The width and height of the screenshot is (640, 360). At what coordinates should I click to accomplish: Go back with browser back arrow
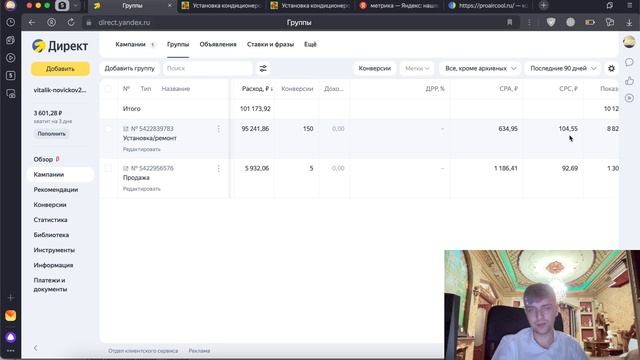(x=32, y=22)
